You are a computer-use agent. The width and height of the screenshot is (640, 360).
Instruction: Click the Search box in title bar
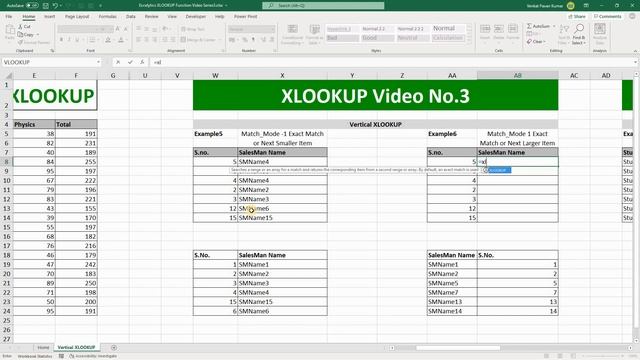[323, 6]
